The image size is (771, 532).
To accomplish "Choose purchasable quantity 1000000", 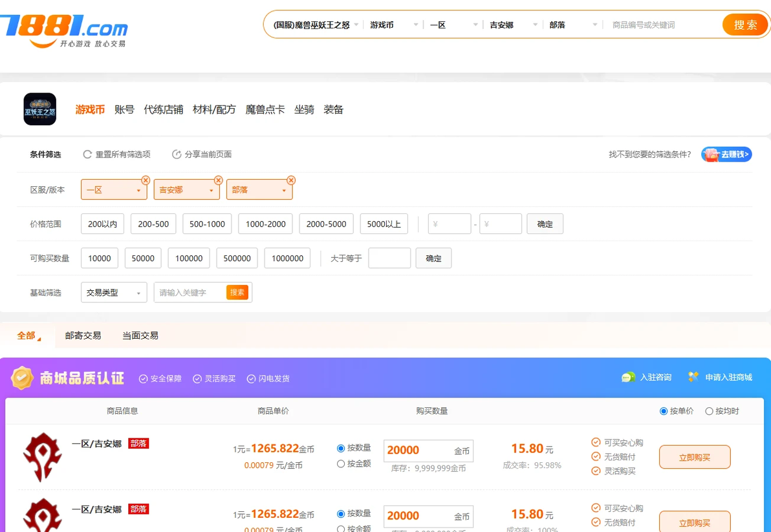I will (288, 258).
